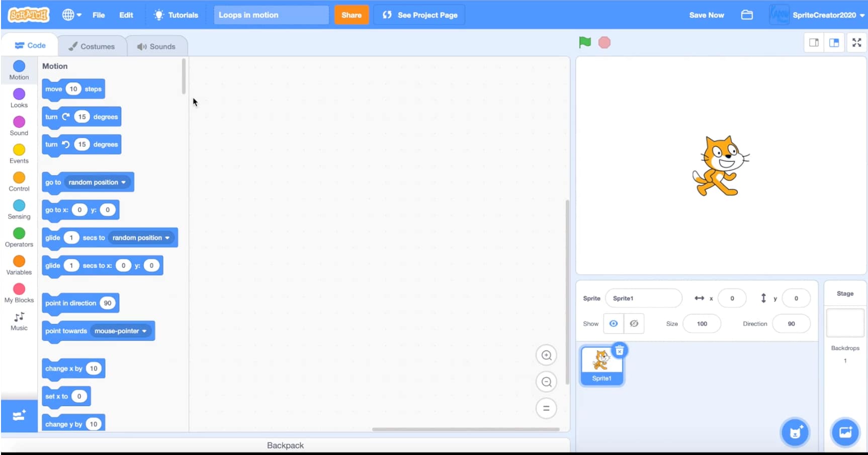Enter full screen stage mode

[856, 43]
